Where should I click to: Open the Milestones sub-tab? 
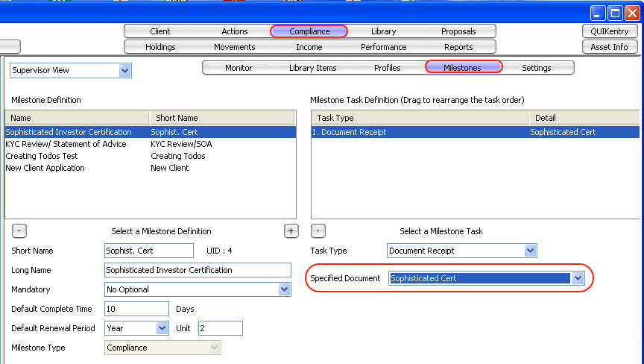(463, 68)
